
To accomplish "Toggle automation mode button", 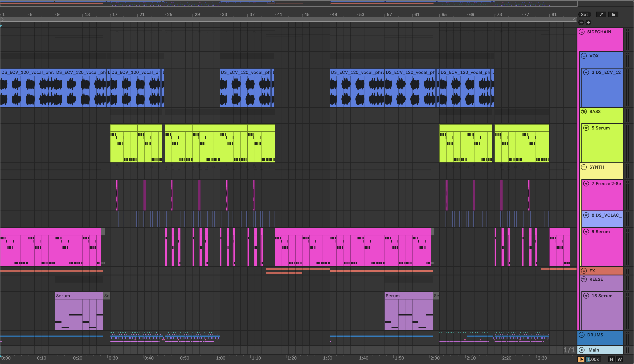I will [601, 14].
